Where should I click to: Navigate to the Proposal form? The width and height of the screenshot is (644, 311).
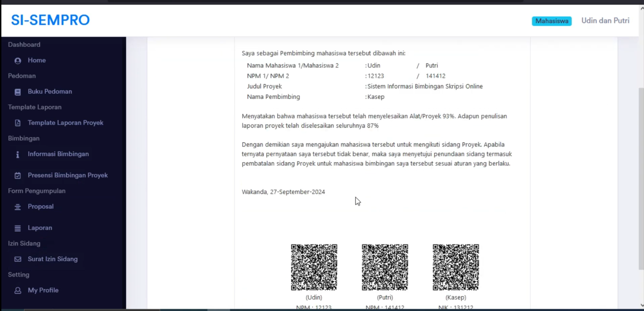pos(41,207)
